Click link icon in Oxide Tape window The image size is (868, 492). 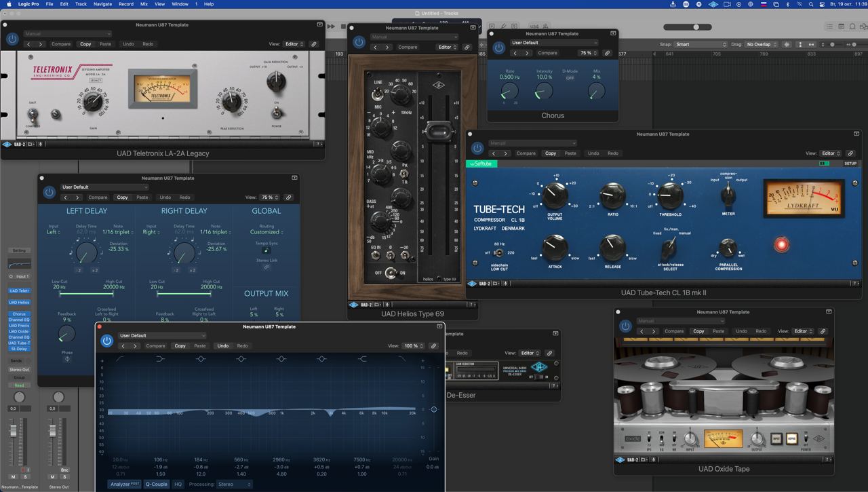point(823,331)
